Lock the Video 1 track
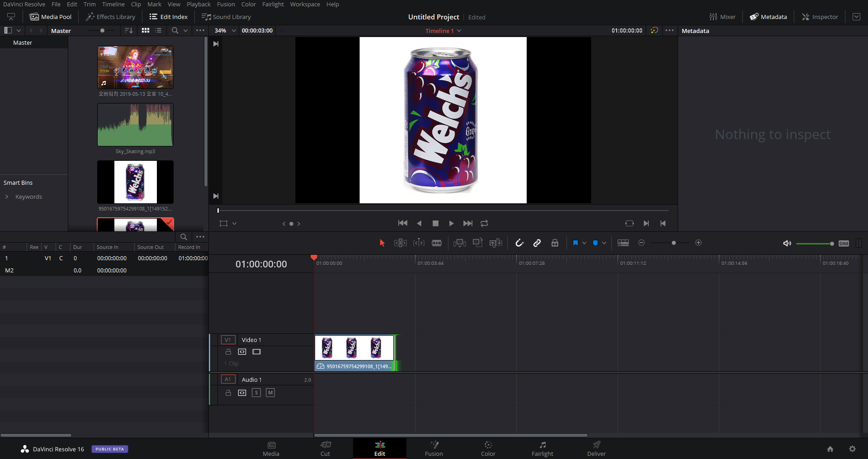Image resolution: width=868 pixels, height=459 pixels. (228, 351)
